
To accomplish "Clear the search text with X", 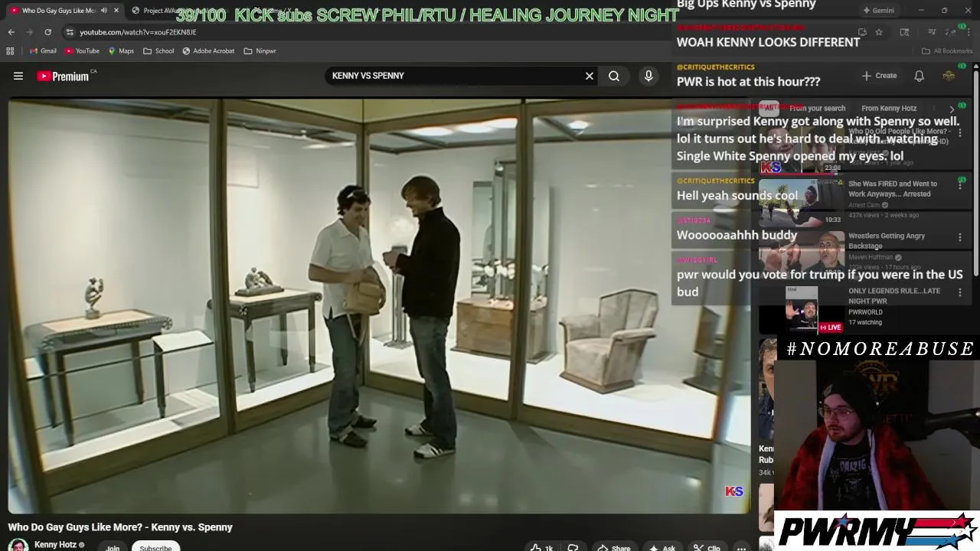I will click(x=590, y=76).
